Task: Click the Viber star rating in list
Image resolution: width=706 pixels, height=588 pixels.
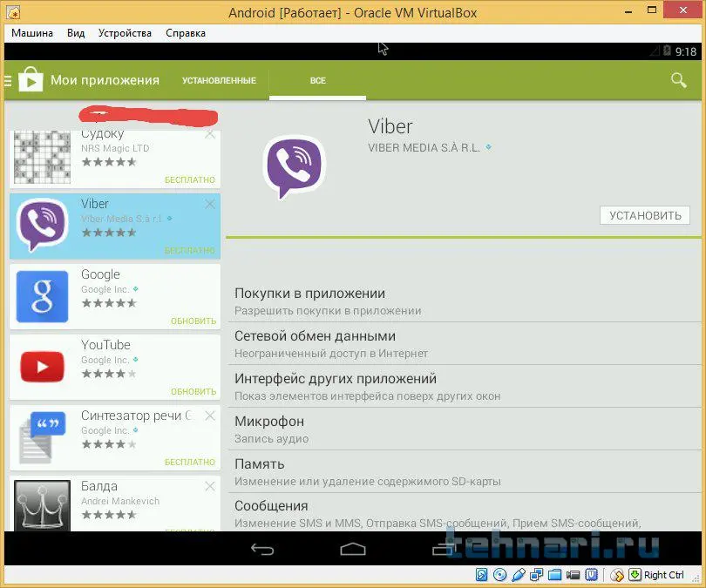Action: coord(109,233)
